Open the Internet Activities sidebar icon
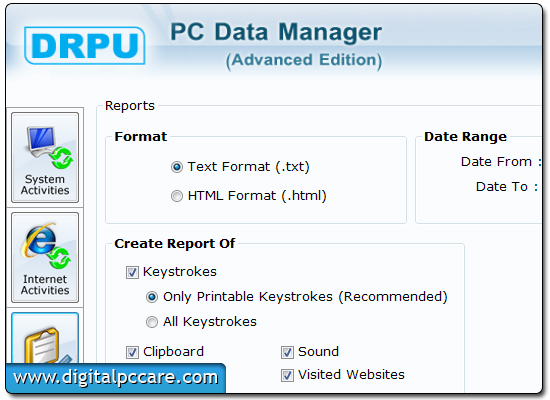The image size is (550, 400). click(x=45, y=257)
